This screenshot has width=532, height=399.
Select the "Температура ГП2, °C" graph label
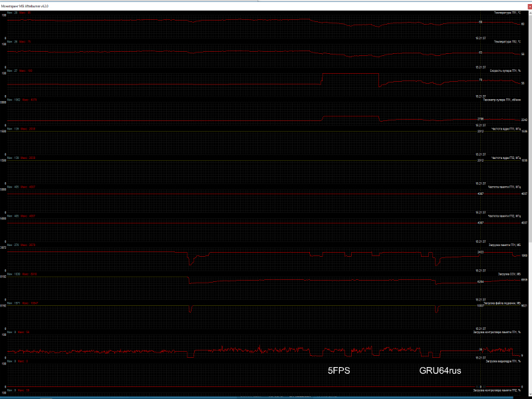click(507, 42)
